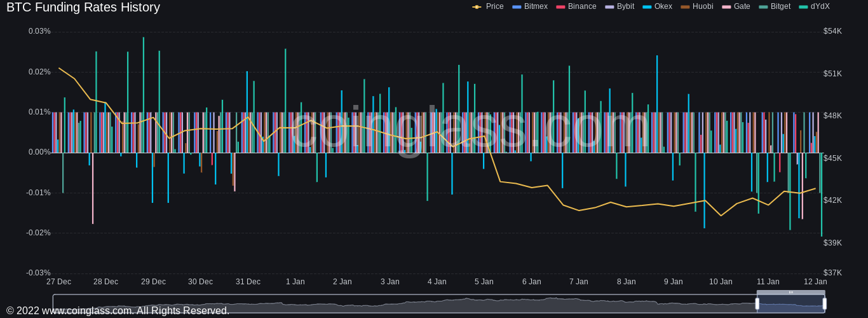Screen dimensions: 868x318
Task: Toggle Binance legend entry
Action: [x=576, y=6]
